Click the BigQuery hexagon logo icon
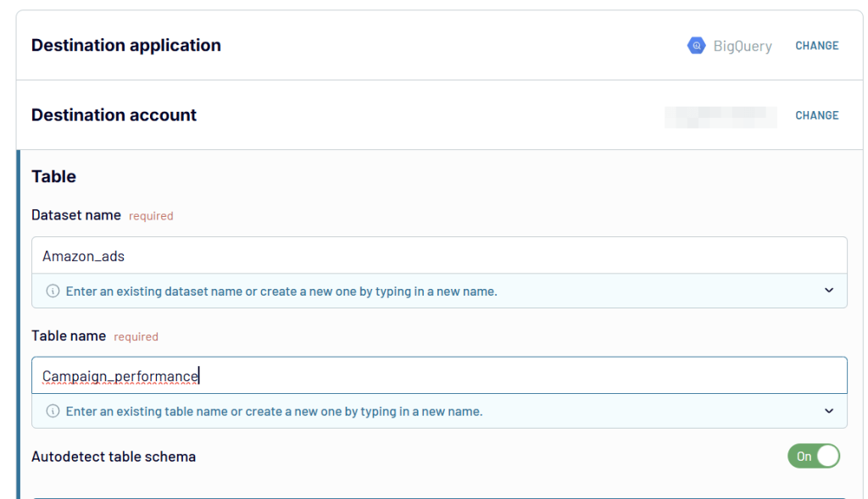This screenshot has width=868, height=499. point(697,46)
